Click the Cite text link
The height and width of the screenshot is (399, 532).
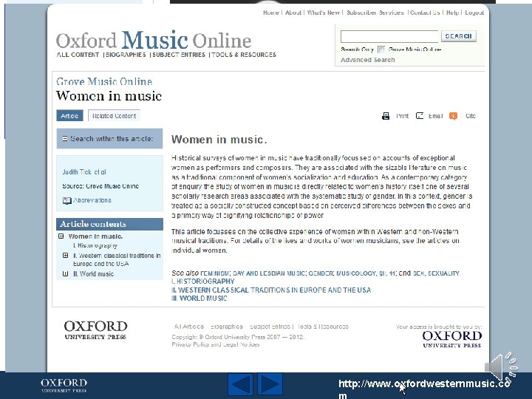click(x=471, y=116)
